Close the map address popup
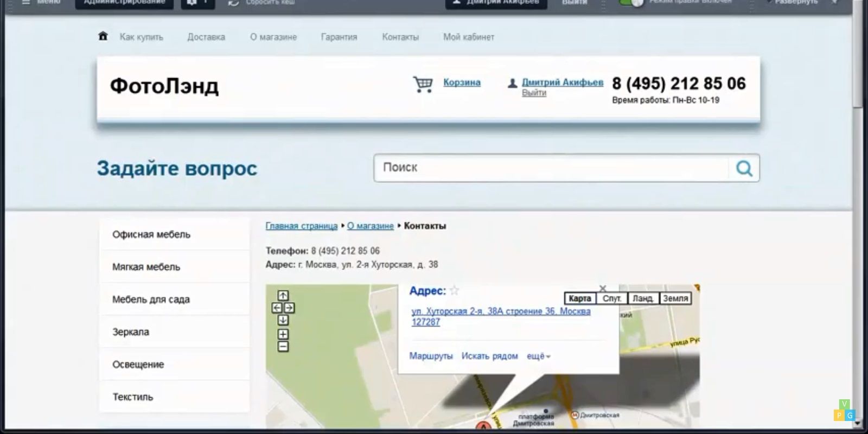The image size is (868, 434). 602,288
